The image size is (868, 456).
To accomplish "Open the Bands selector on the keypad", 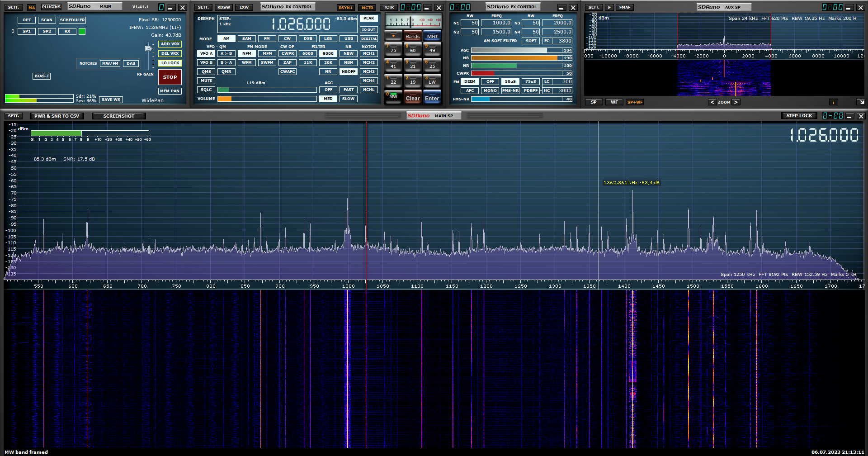I will tap(412, 36).
